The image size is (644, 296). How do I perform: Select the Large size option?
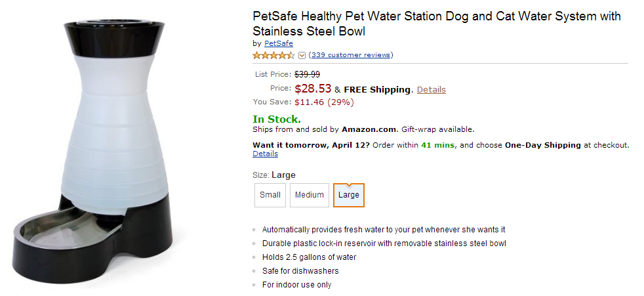349,195
